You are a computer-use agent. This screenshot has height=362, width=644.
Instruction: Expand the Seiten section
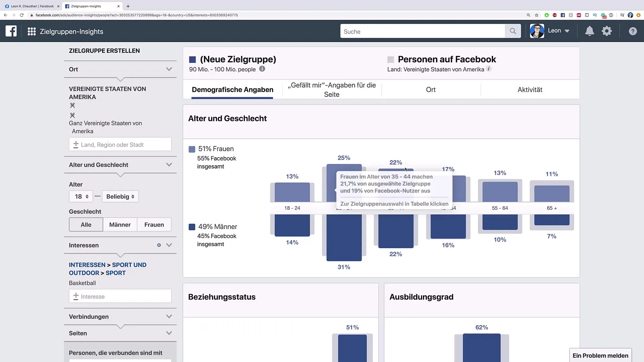coord(169,333)
